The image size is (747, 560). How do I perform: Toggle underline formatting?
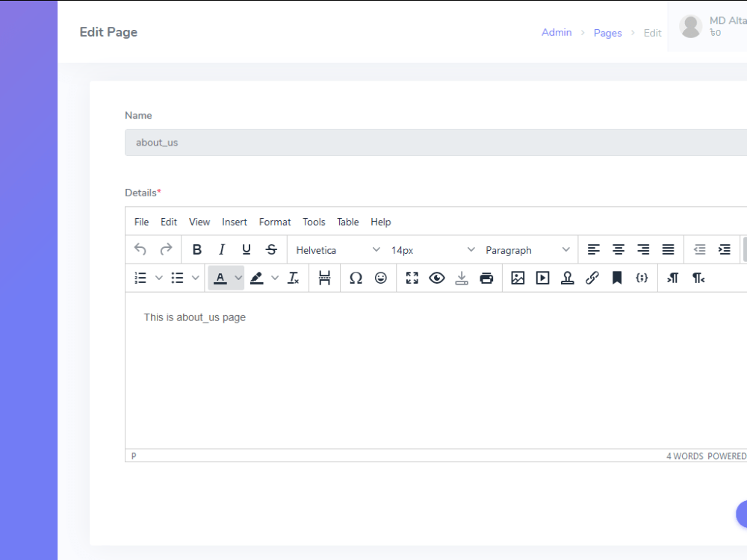tap(247, 249)
